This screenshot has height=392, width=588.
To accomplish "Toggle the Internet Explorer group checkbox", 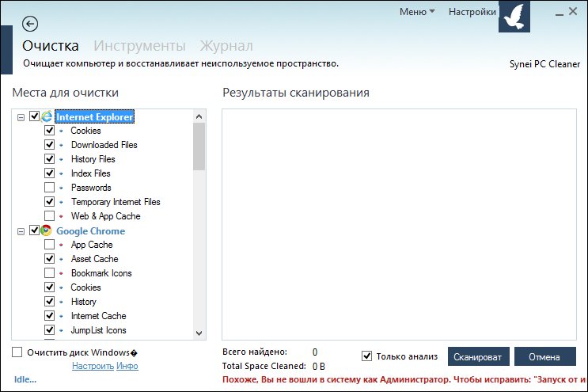I will click(x=35, y=116).
